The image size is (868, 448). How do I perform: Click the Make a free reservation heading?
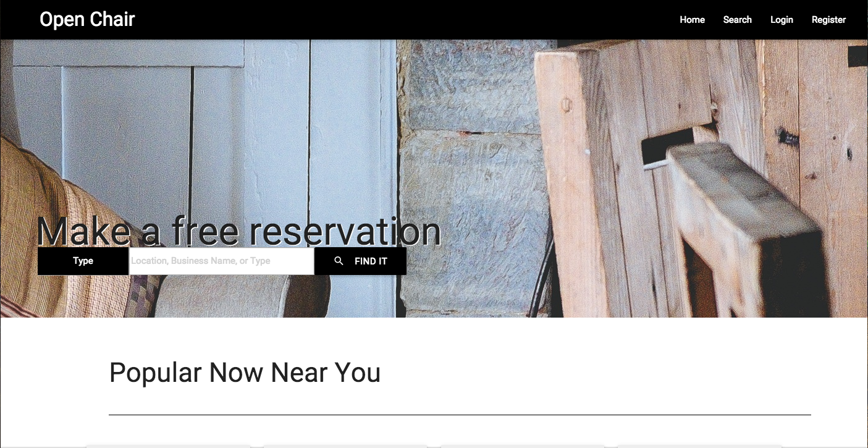point(238,231)
